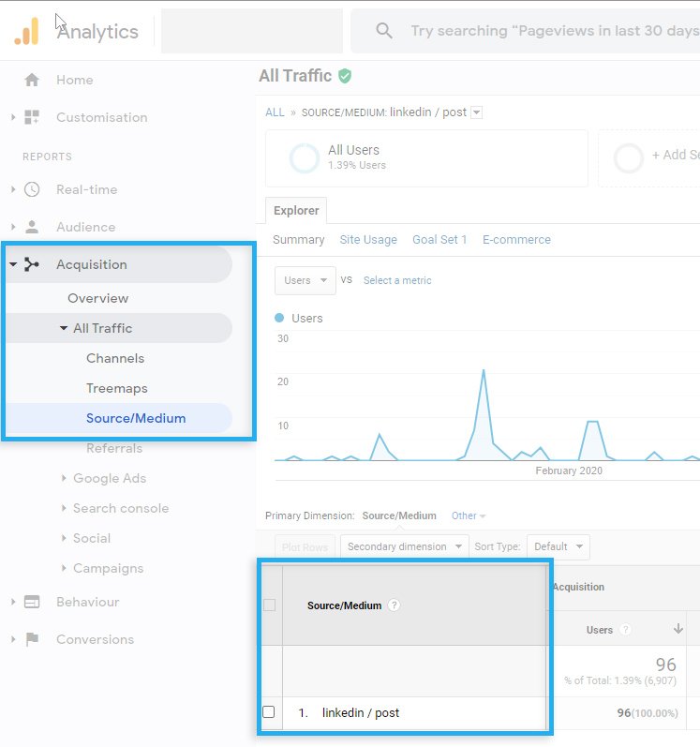Click the Source/Medium help question mark
Screen dimensions: 700x747
[x=394, y=605]
